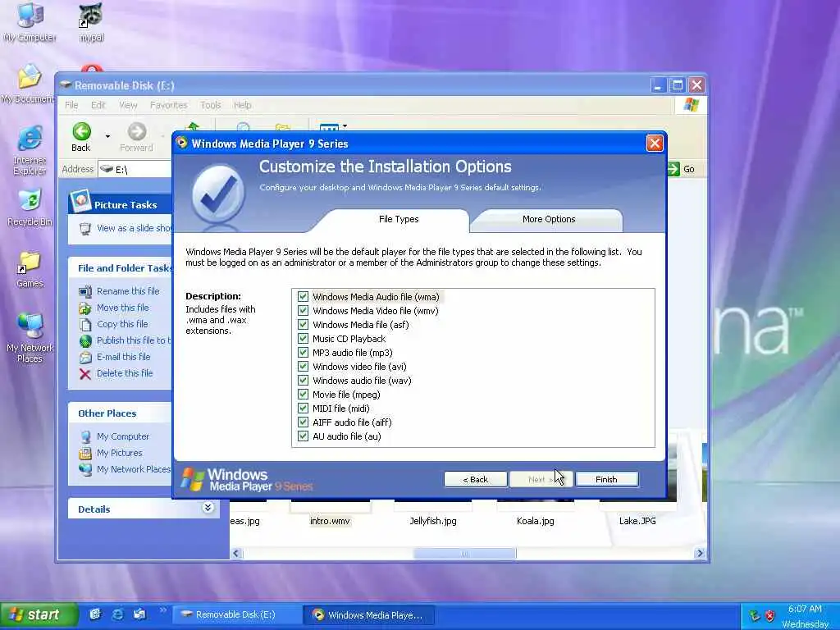
Task: Open the Recycle Bin icon
Action: (x=30, y=208)
